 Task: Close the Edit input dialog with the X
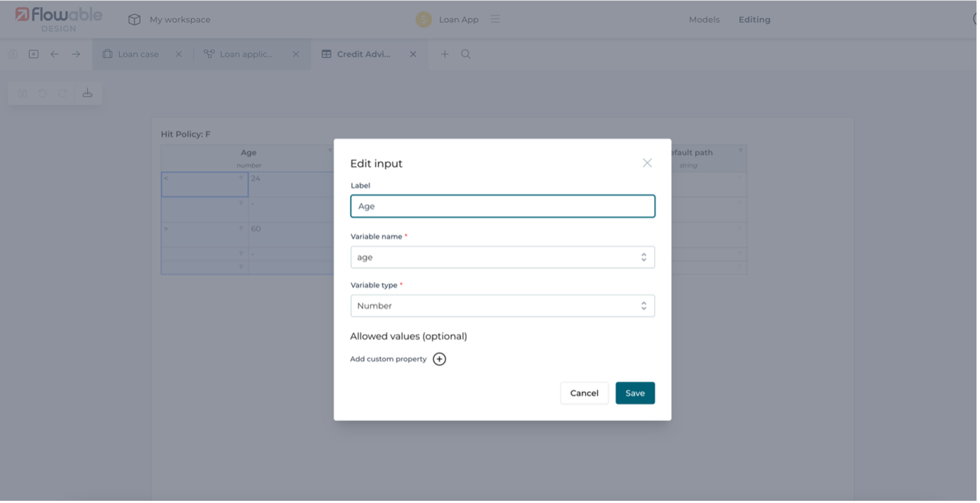coord(646,163)
